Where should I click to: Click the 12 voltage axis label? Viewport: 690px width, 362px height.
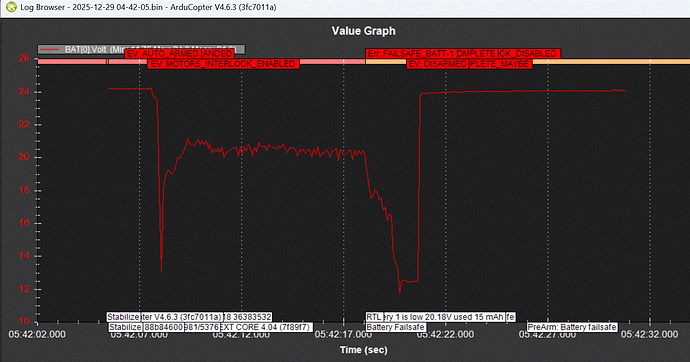pyautogui.click(x=24, y=289)
